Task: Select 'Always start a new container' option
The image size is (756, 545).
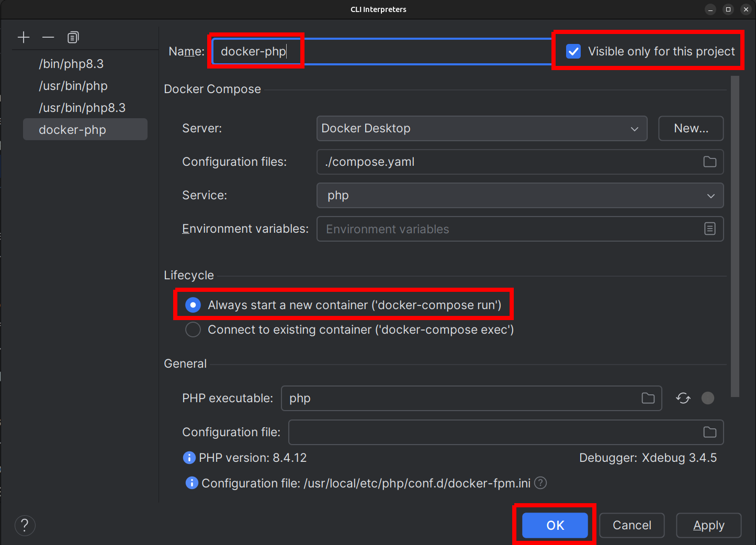Action: click(193, 305)
